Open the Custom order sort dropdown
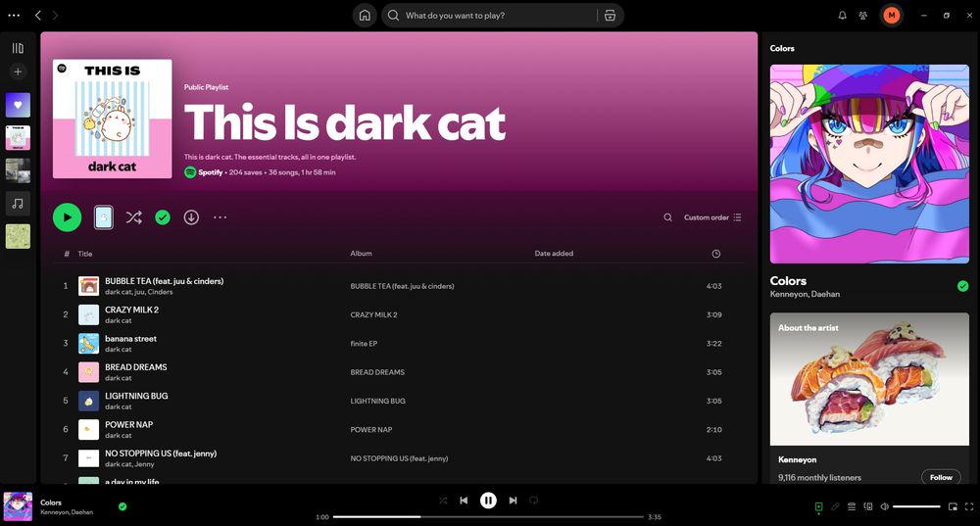980x526 pixels. [x=712, y=217]
